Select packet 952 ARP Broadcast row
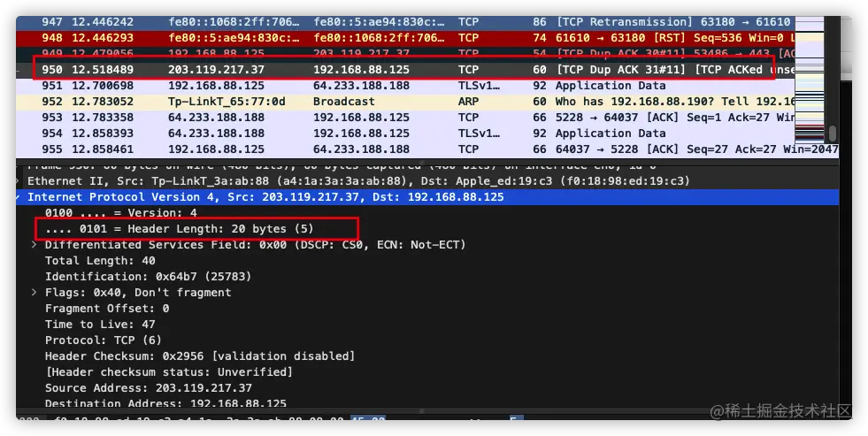The image size is (868, 436). click(405, 101)
